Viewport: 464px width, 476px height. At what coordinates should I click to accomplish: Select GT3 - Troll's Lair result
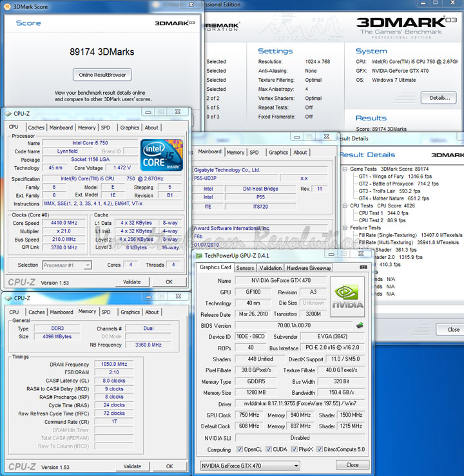[x=389, y=191]
